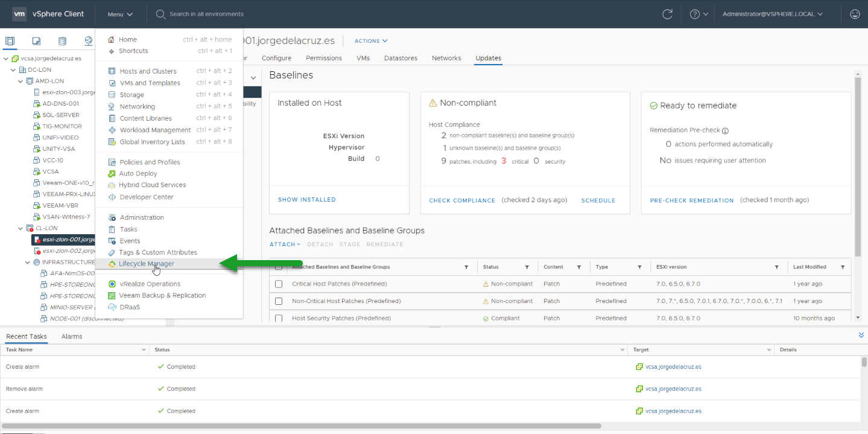Image resolution: width=868 pixels, height=434 pixels.
Task: Click the Auto Deploy icon
Action: pos(112,173)
